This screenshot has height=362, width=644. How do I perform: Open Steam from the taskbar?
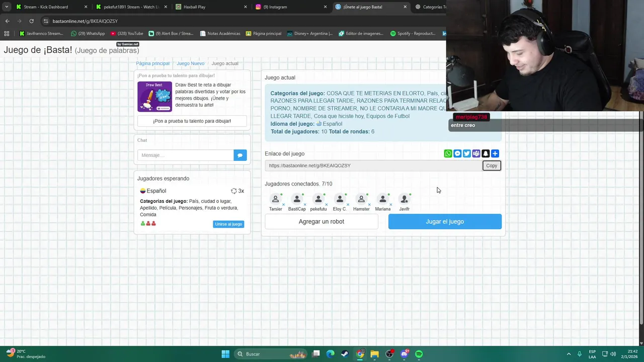click(345, 354)
